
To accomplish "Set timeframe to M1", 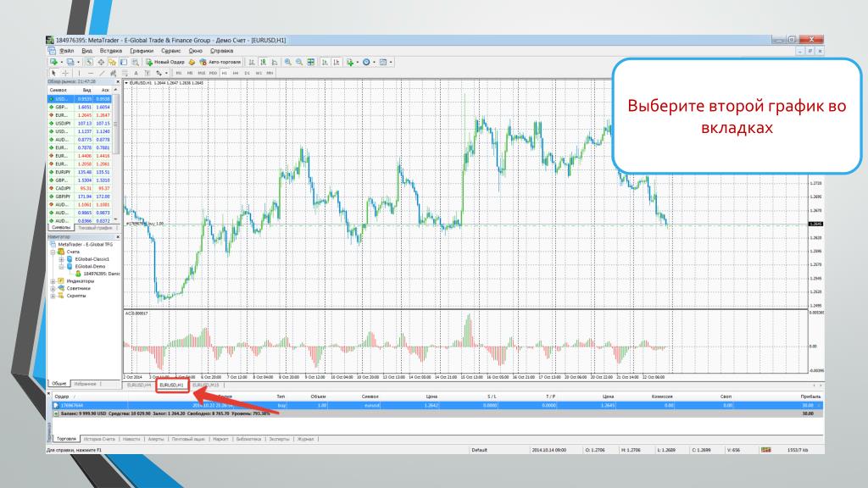I will tap(179, 73).
